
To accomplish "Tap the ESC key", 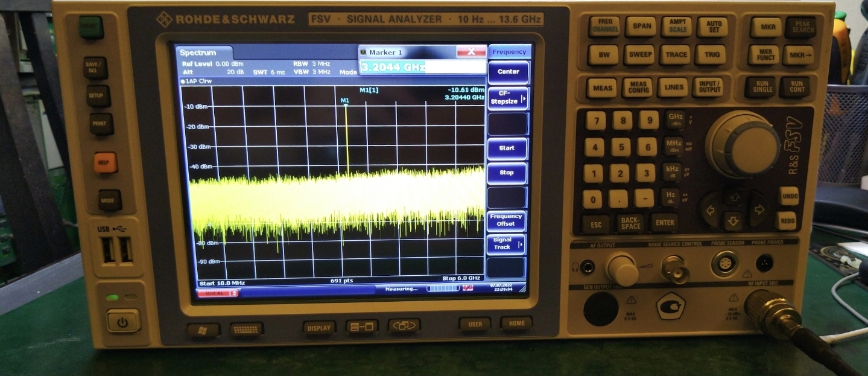I will click(596, 225).
